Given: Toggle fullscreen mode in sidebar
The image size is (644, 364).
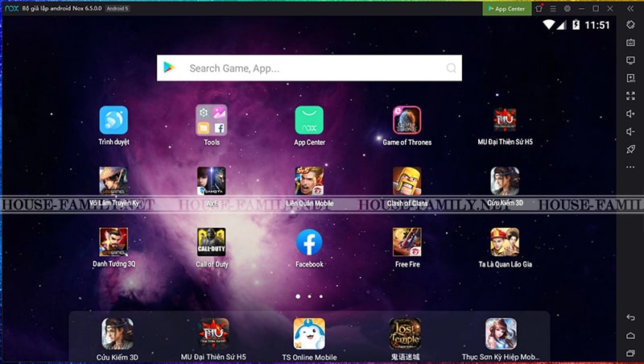Looking at the screenshot, I should click(x=630, y=96).
